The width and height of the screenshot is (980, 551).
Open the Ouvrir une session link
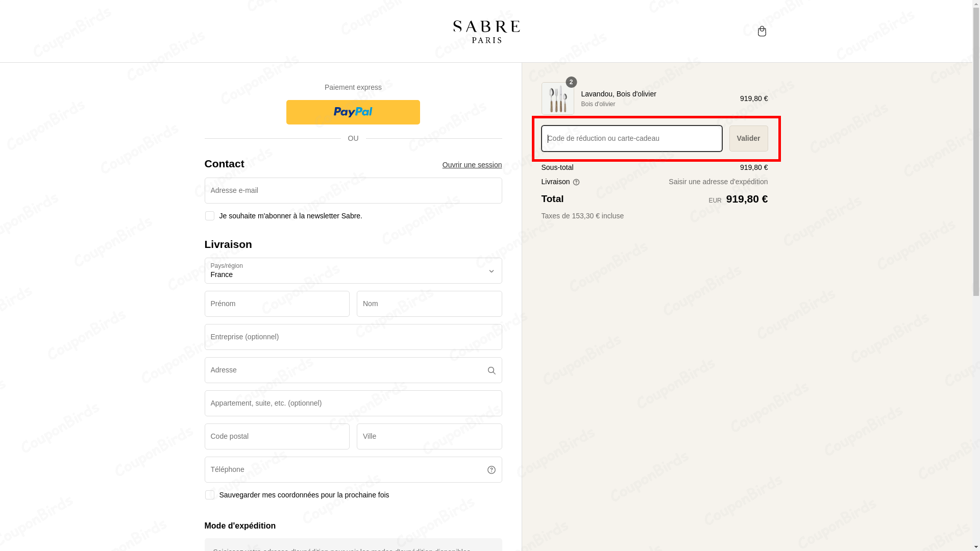(472, 165)
